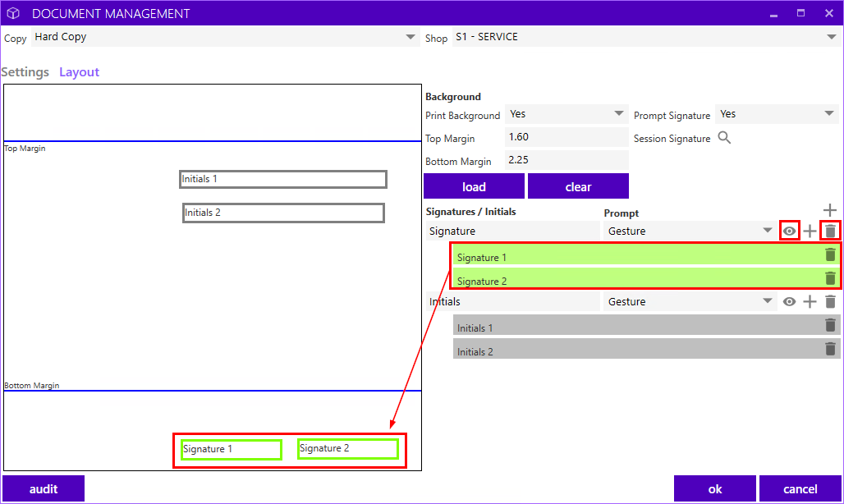The height and width of the screenshot is (504, 844).
Task: Delete the Initials group using the trash icon
Action: (831, 302)
